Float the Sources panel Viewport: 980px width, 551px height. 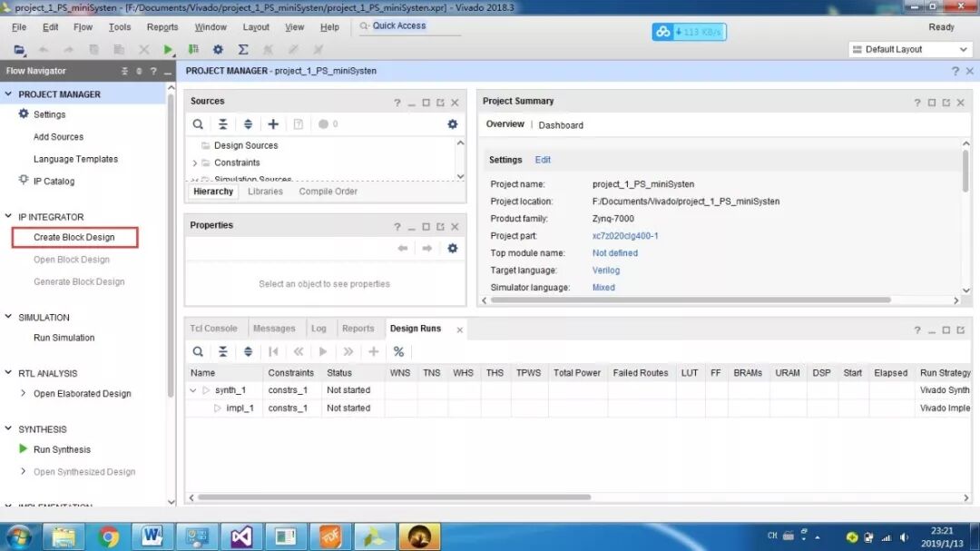[x=440, y=103]
